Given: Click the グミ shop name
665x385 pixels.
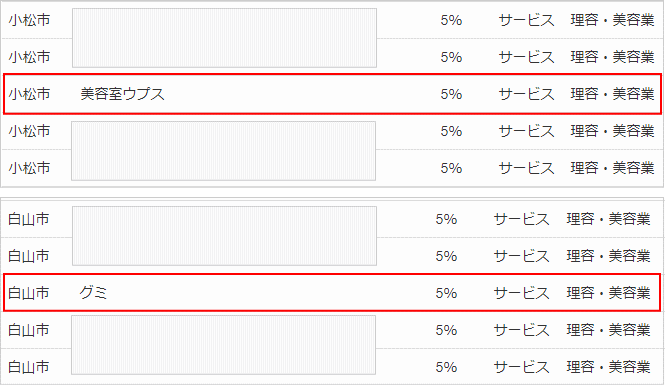Looking at the screenshot, I should pyautogui.click(x=93, y=293).
